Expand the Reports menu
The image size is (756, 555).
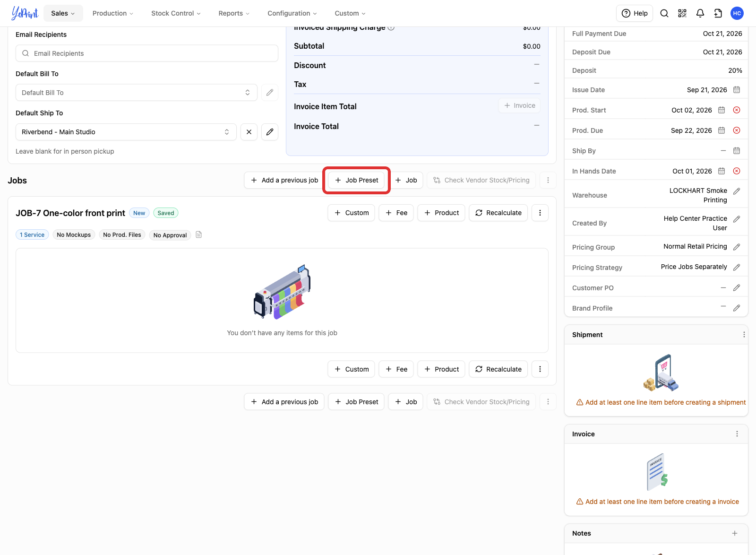pos(234,13)
